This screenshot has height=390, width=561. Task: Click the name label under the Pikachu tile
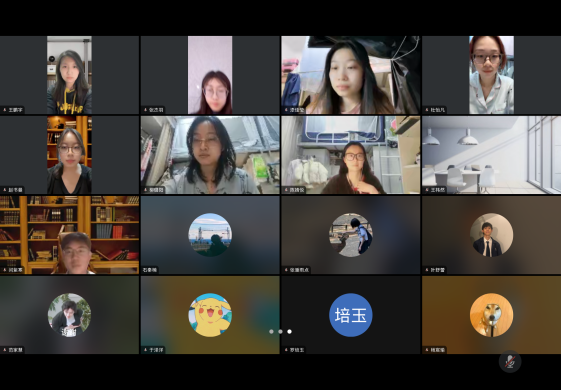(153, 350)
